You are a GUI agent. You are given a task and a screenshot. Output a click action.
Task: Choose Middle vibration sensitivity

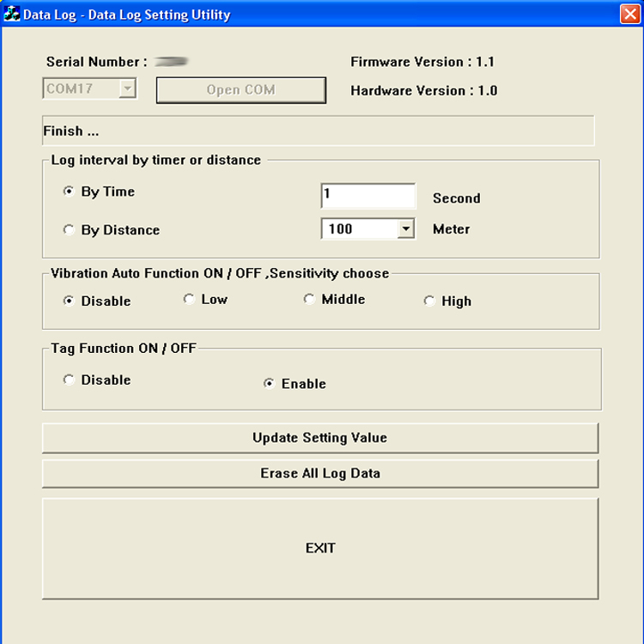[309, 299]
